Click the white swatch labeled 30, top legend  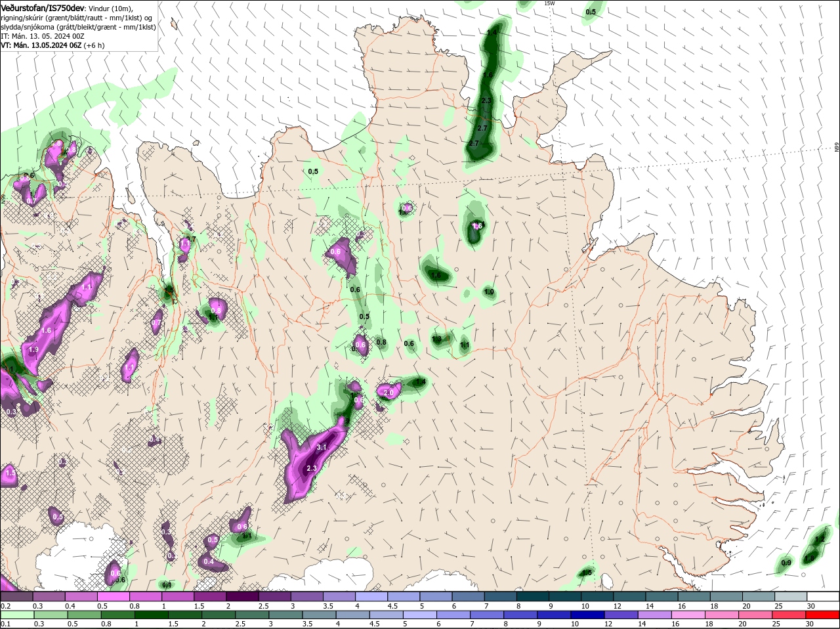(x=824, y=597)
